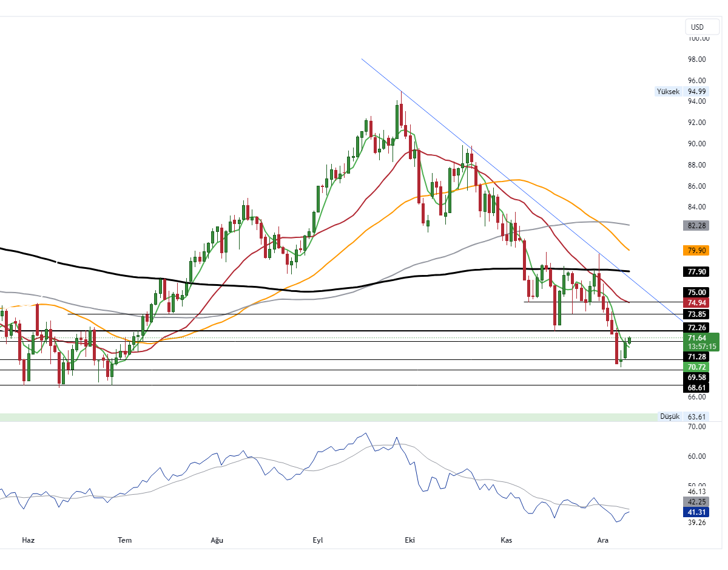Screen dimensions: 728x570
Task: Click the 68.61 horizontal level label
Action: tap(695, 387)
